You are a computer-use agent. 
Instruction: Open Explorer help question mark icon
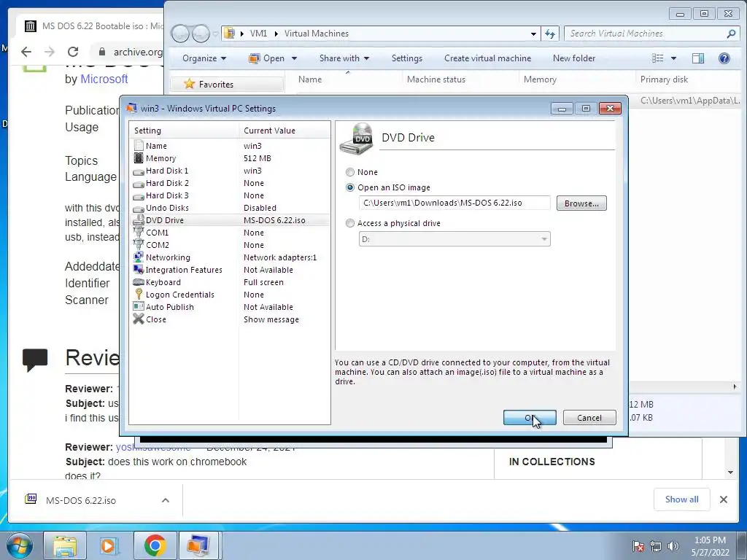[724, 58]
